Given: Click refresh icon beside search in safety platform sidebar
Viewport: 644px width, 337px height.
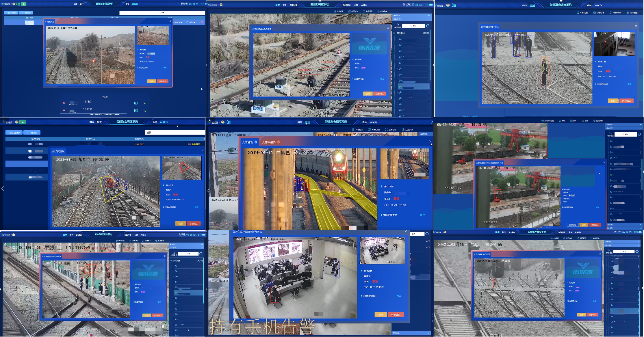Looking at the screenshot, I should [428, 26].
